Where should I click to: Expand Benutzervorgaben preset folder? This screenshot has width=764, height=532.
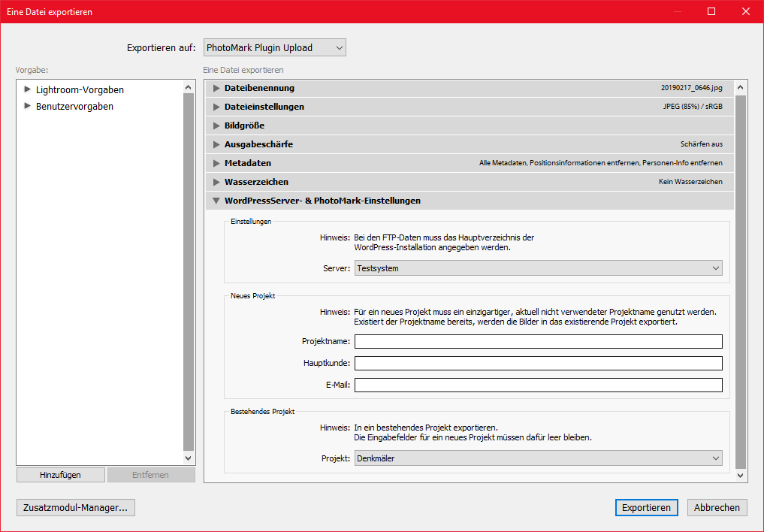click(x=28, y=106)
